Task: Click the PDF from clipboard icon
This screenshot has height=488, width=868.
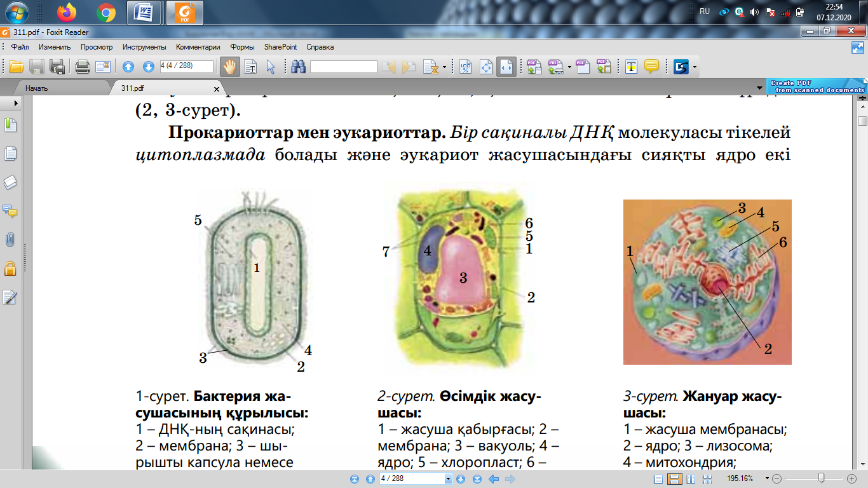Action: click(x=603, y=67)
